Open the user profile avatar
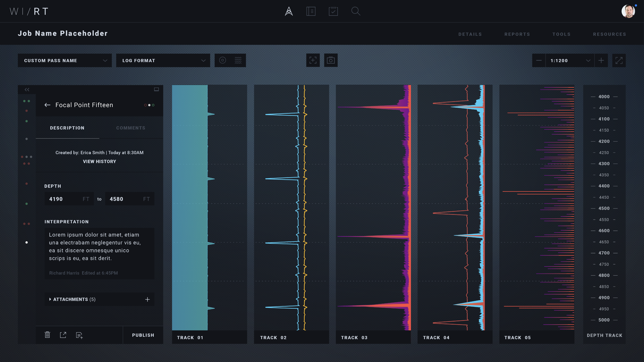The width and height of the screenshot is (644, 362). coord(628,11)
